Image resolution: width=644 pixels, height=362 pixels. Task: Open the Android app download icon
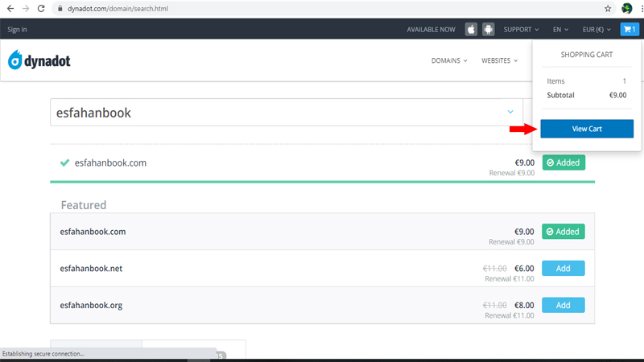coord(489,30)
